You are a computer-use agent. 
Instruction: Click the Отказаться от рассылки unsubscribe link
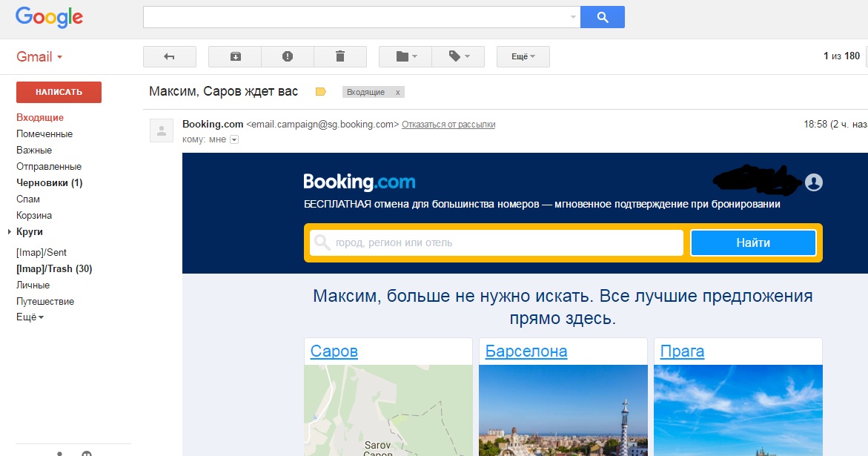pyautogui.click(x=448, y=125)
